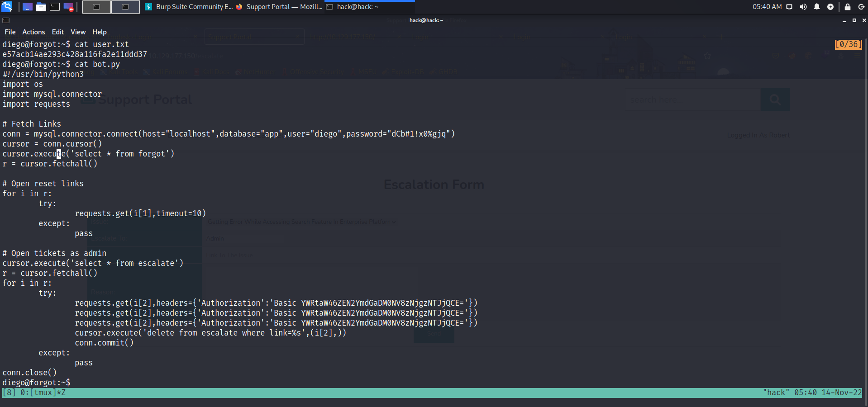
Task: Select the Support Portal Mozilla taskbar entry
Action: pos(279,7)
